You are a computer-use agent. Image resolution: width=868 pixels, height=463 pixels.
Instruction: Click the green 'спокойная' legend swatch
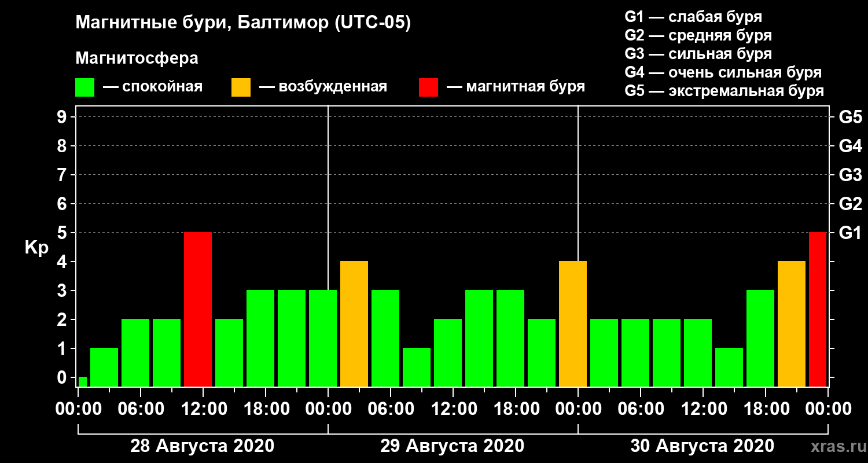tap(85, 87)
